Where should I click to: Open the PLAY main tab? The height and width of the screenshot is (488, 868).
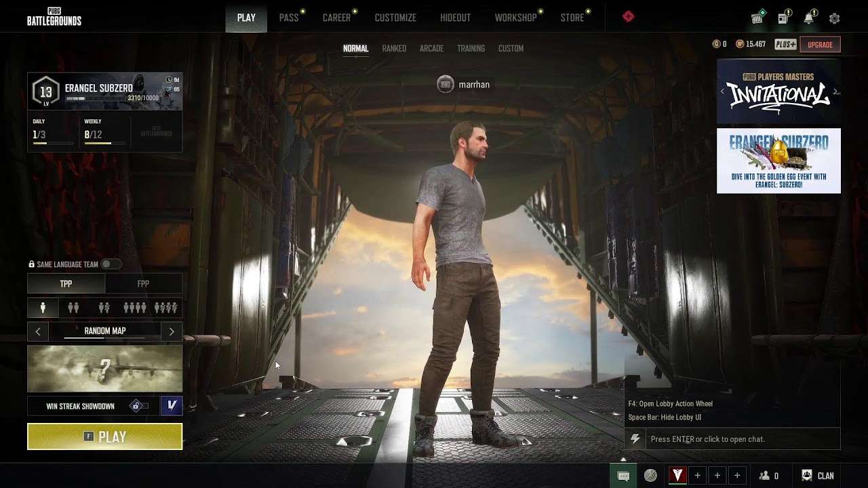coord(246,18)
